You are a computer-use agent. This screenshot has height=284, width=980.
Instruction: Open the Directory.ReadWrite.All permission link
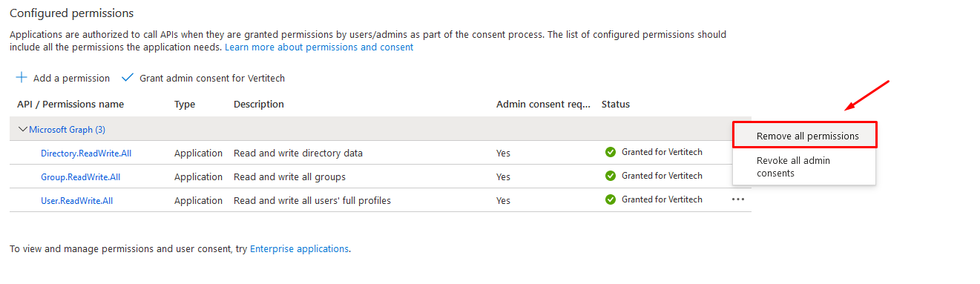tap(86, 153)
